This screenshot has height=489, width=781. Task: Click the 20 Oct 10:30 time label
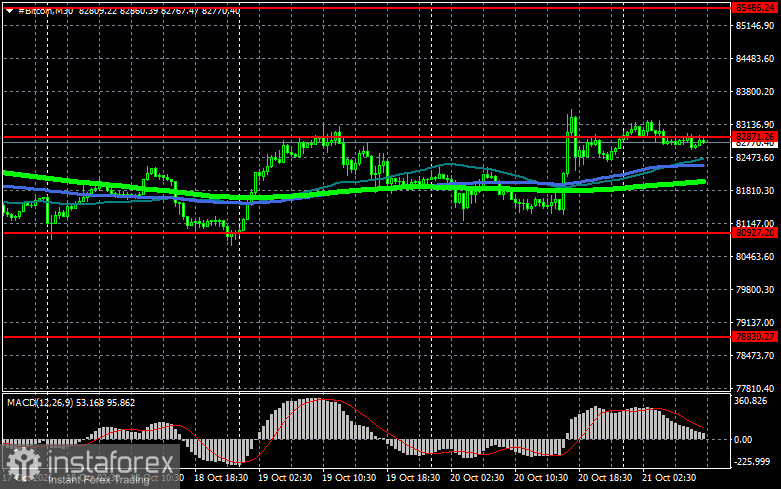(541, 478)
